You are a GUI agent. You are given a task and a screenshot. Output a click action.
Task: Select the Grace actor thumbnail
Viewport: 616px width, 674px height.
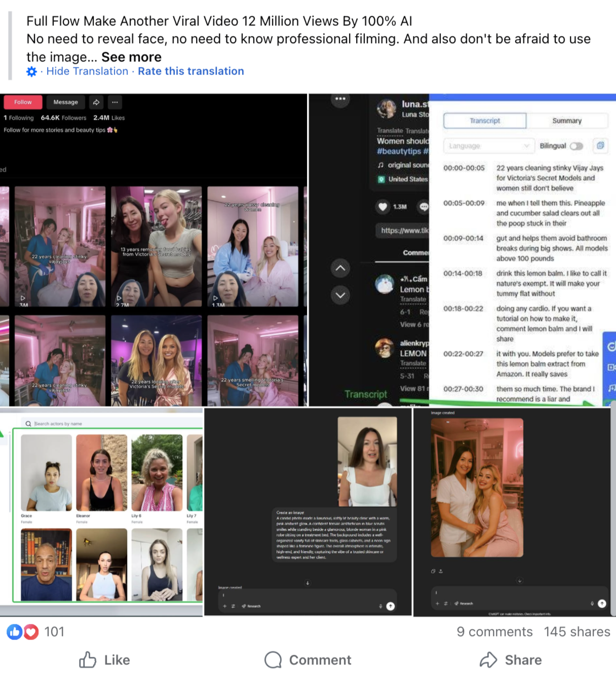tap(46, 472)
